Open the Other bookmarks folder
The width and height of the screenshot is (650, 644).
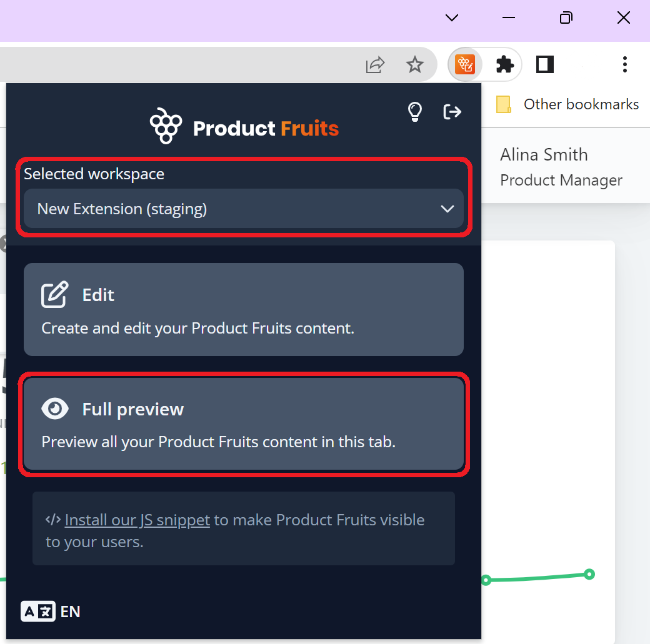(x=566, y=104)
